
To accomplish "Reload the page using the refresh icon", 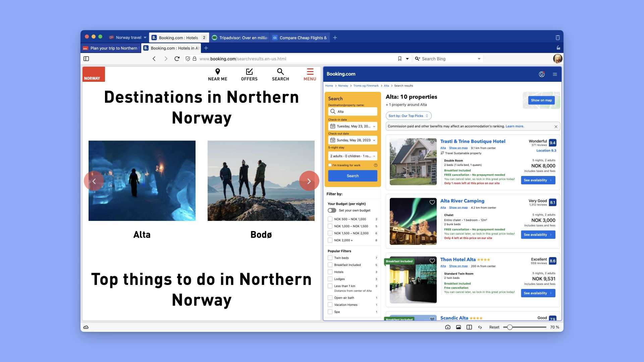I will pyautogui.click(x=177, y=59).
